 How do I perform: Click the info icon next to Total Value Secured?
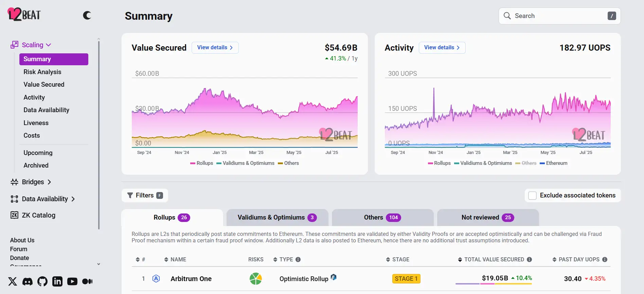click(529, 259)
